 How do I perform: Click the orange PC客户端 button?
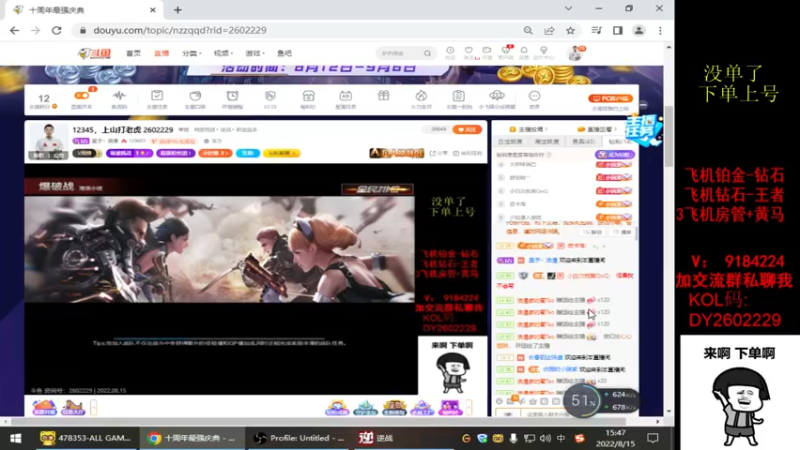point(611,98)
